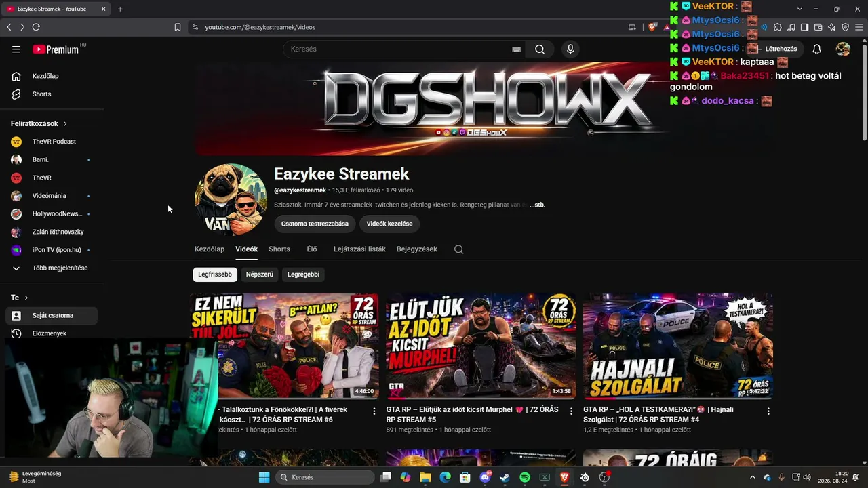Open the Brave Shields lion icon
The height and width of the screenshot is (488, 868).
tap(652, 27)
